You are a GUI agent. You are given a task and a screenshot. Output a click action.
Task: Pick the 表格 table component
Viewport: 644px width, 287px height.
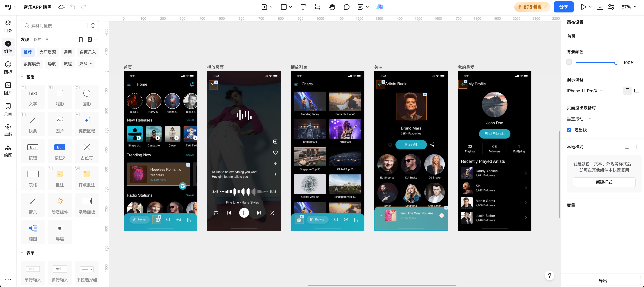click(x=33, y=178)
